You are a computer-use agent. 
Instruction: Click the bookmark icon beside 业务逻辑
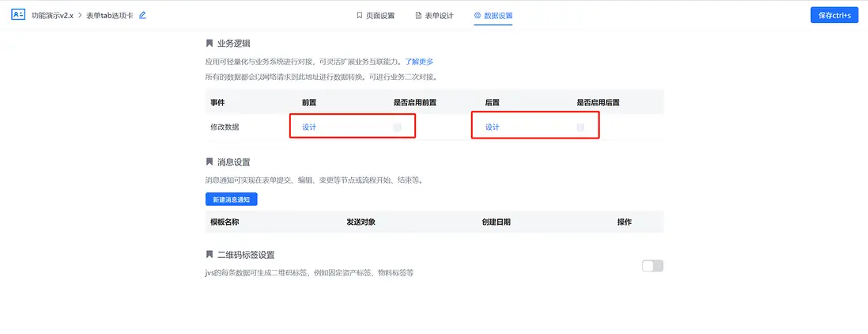coord(209,44)
